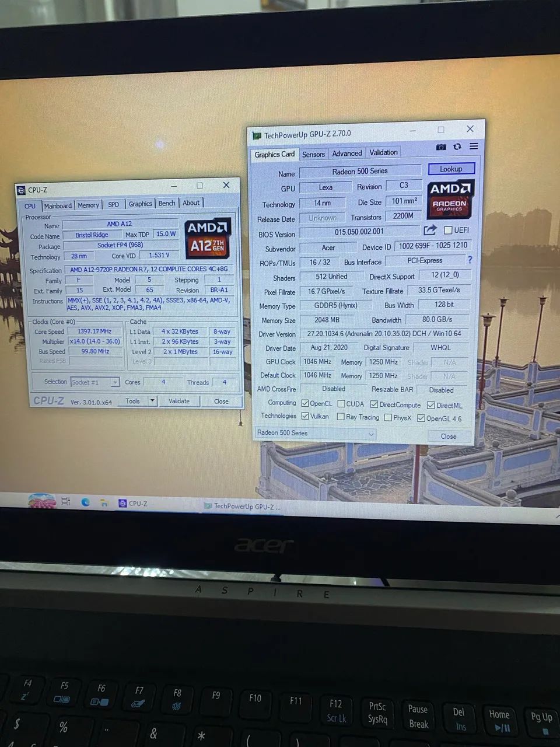The image size is (560, 747).
Task: Switch to the Advanced tab in GPU-Z
Action: point(347,153)
